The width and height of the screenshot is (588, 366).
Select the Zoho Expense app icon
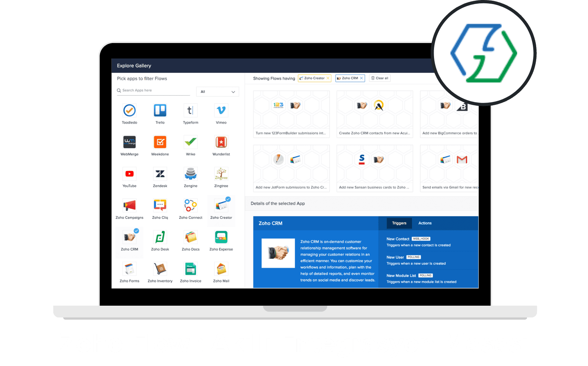click(x=221, y=237)
